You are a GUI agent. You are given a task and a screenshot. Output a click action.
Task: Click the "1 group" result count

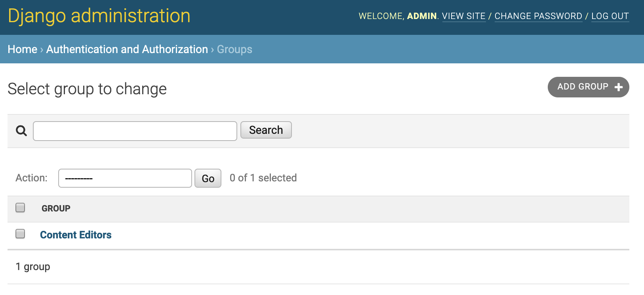(x=33, y=266)
